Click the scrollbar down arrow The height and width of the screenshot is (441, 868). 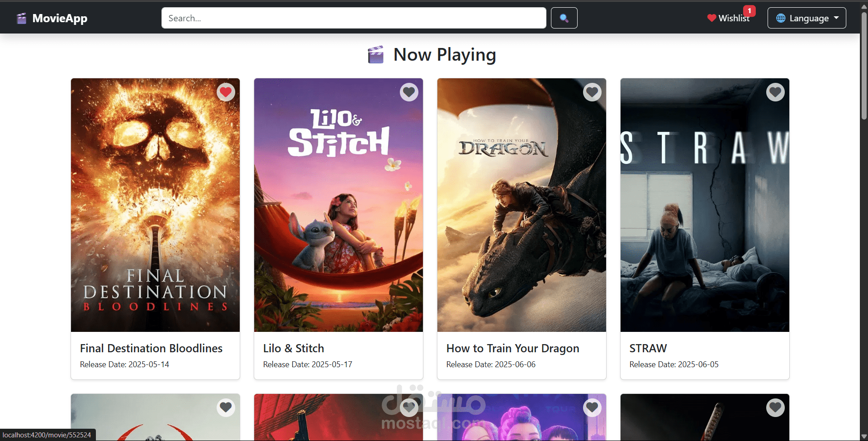click(x=864, y=436)
